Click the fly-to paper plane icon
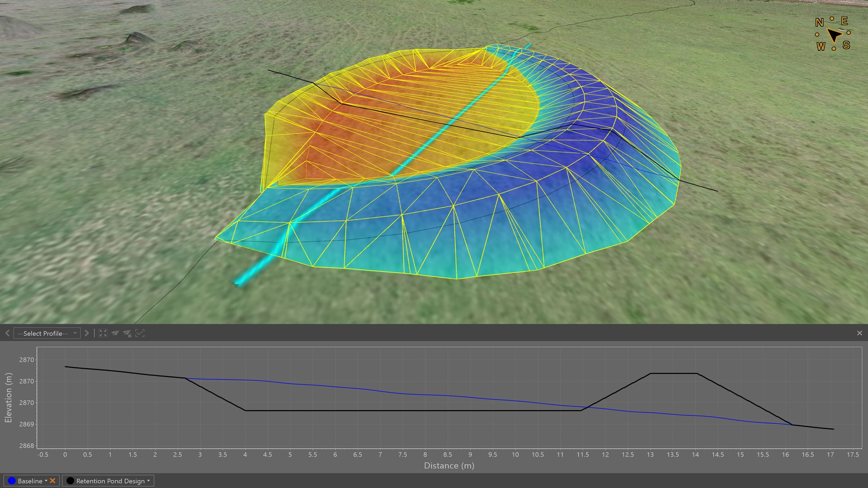 (115, 333)
